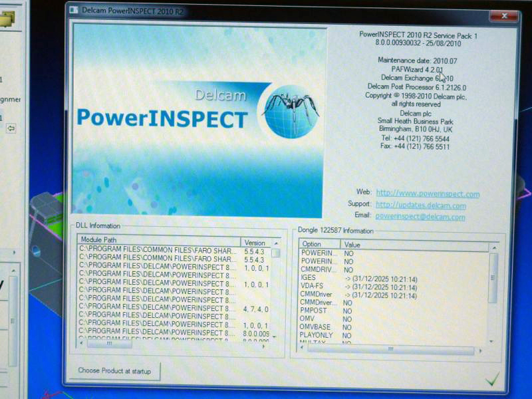
Task: Click down arrow of Dongle list vertical scrollbar
Action: (x=491, y=341)
